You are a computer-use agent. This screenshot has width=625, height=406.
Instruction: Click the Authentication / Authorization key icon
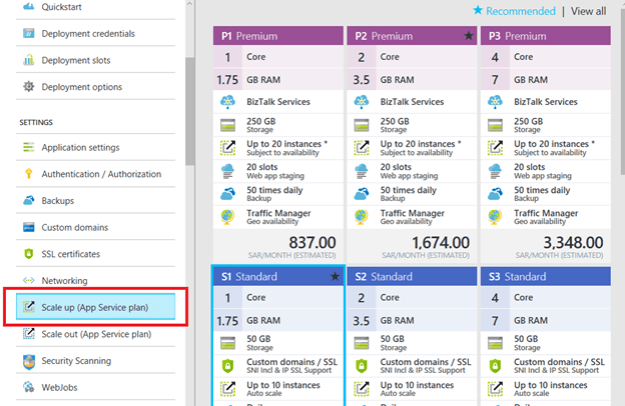(x=27, y=174)
